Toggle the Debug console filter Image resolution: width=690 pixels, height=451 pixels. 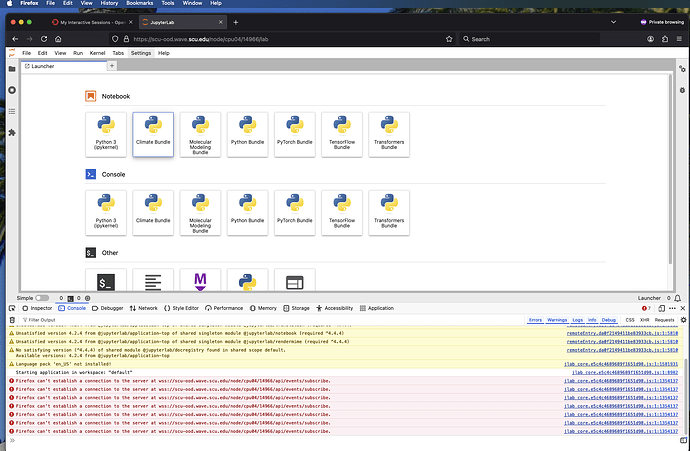pos(609,320)
